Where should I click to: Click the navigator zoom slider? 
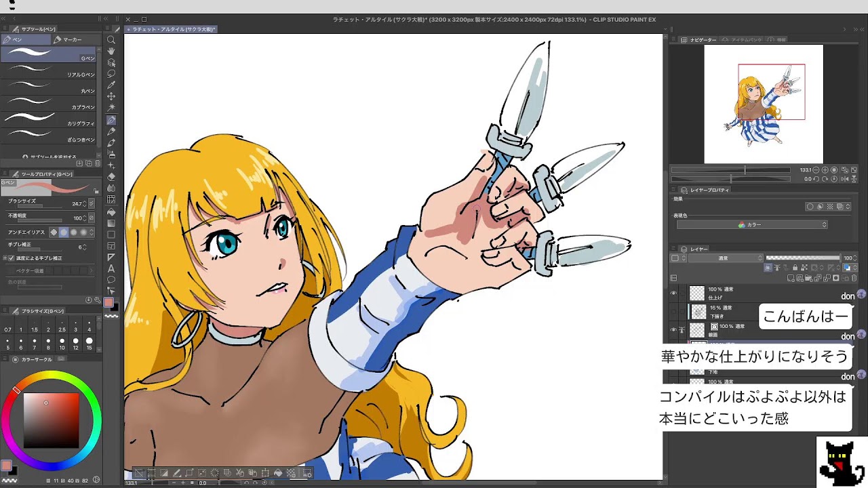(x=730, y=170)
